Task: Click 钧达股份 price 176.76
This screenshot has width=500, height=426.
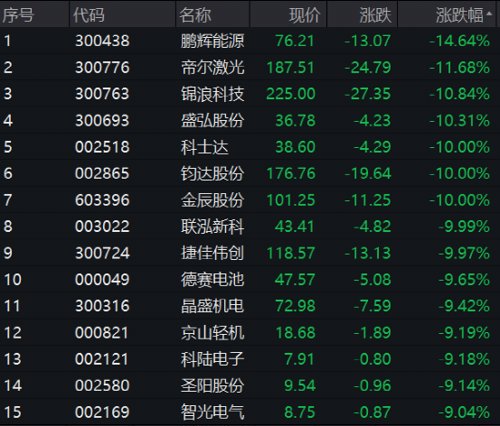Action: pyautogui.click(x=291, y=173)
